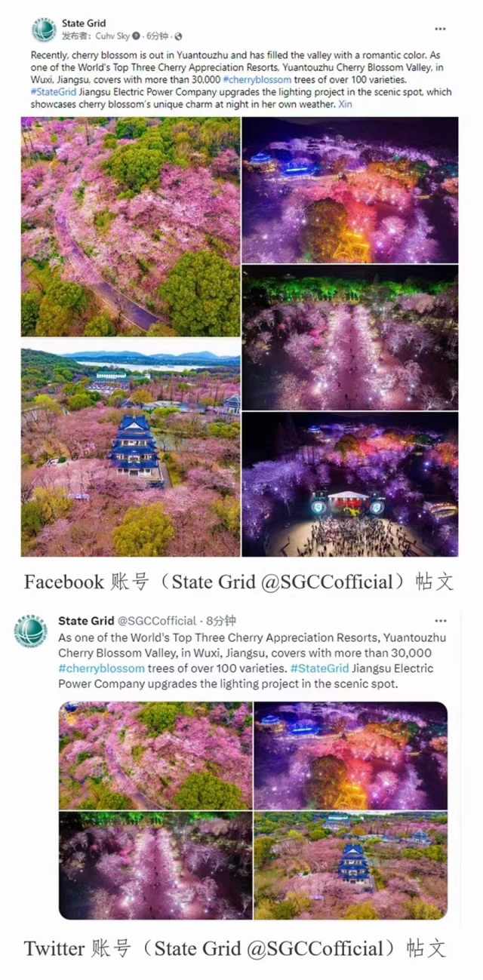Open the @SGCCofficial handle in the tweet
The width and height of the screenshot is (483, 980).
(157, 621)
